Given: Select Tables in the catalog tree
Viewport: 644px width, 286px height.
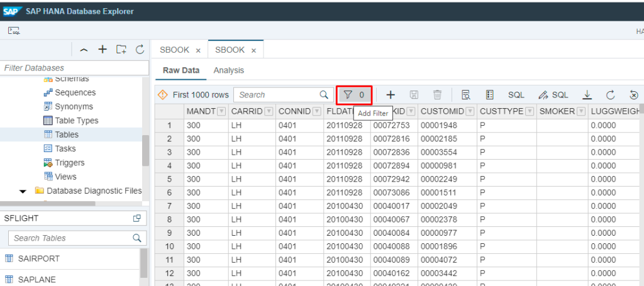Looking at the screenshot, I should pos(67,135).
